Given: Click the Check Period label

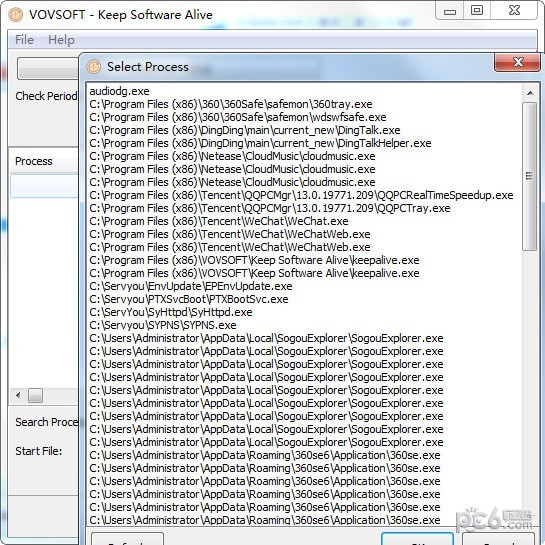Looking at the screenshot, I should pyautogui.click(x=46, y=96).
